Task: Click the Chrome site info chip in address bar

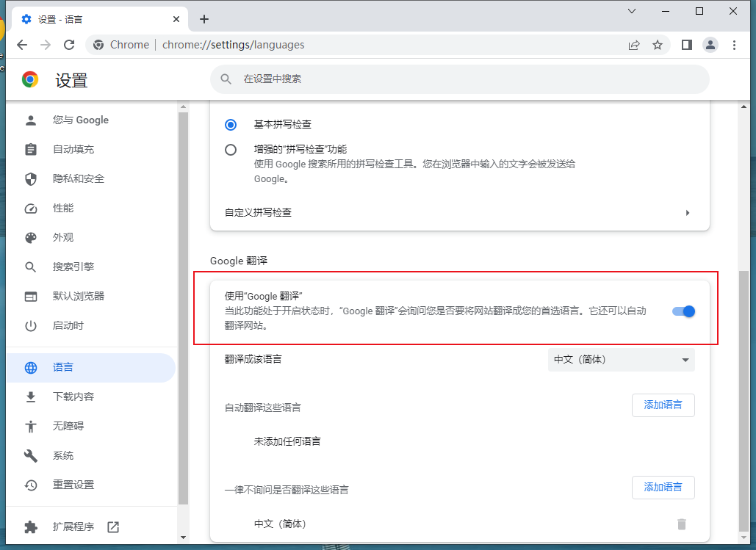Action: [x=121, y=45]
